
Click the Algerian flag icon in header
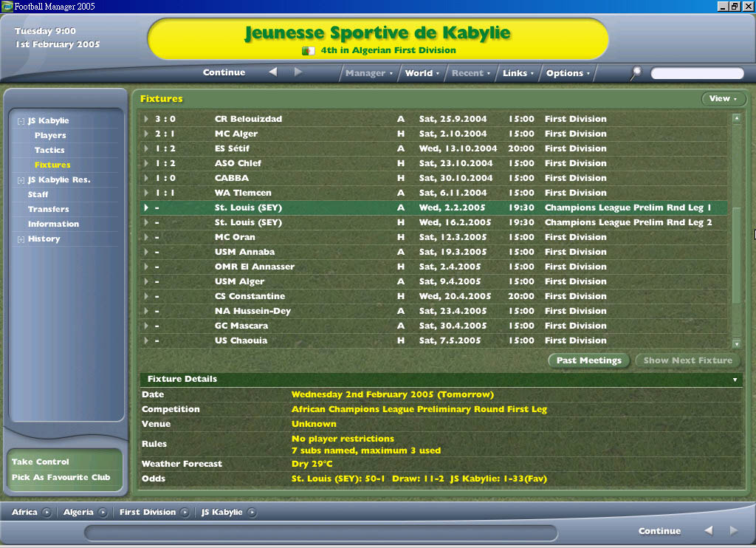click(x=309, y=51)
